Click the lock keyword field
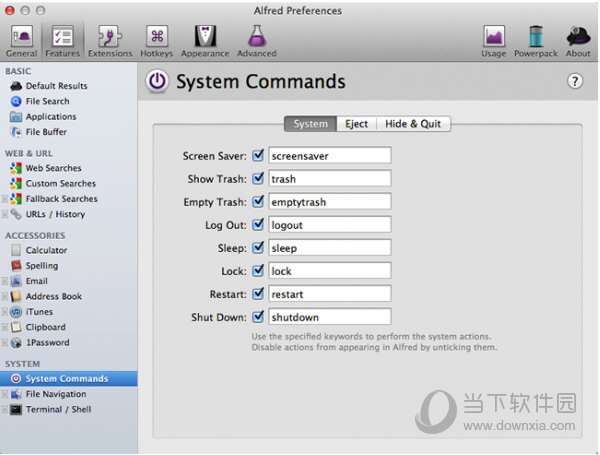600x455 pixels. click(x=329, y=271)
